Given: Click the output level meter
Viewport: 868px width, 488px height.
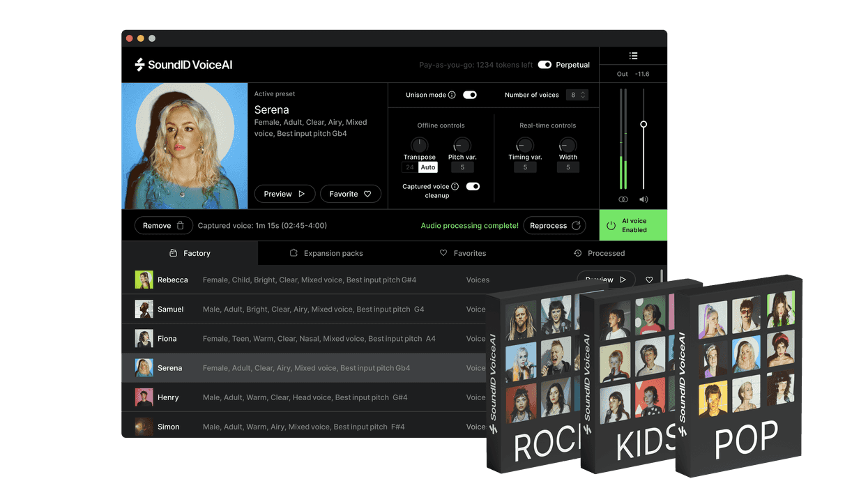Looking at the screenshot, I should tap(623, 139).
